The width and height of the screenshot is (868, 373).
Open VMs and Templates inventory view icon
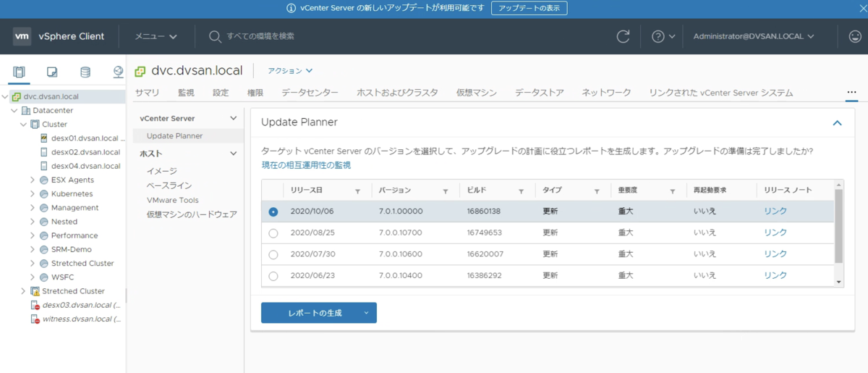click(52, 72)
